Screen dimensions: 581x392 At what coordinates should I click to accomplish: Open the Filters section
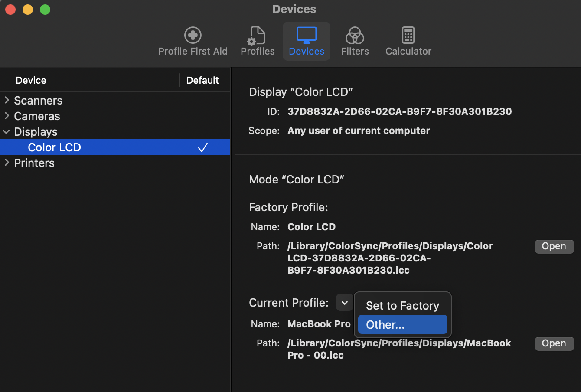coord(355,42)
